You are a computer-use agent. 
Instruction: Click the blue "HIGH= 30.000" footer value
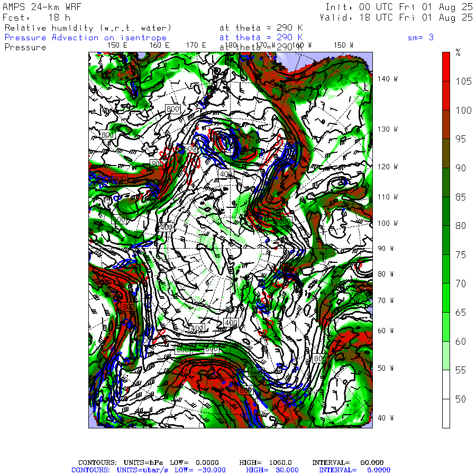point(272,470)
